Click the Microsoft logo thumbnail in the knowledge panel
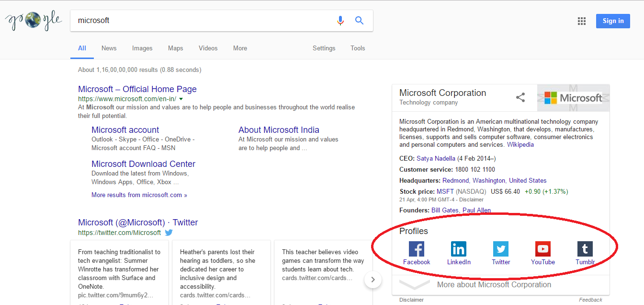The image size is (644, 305). click(x=573, y=98)
